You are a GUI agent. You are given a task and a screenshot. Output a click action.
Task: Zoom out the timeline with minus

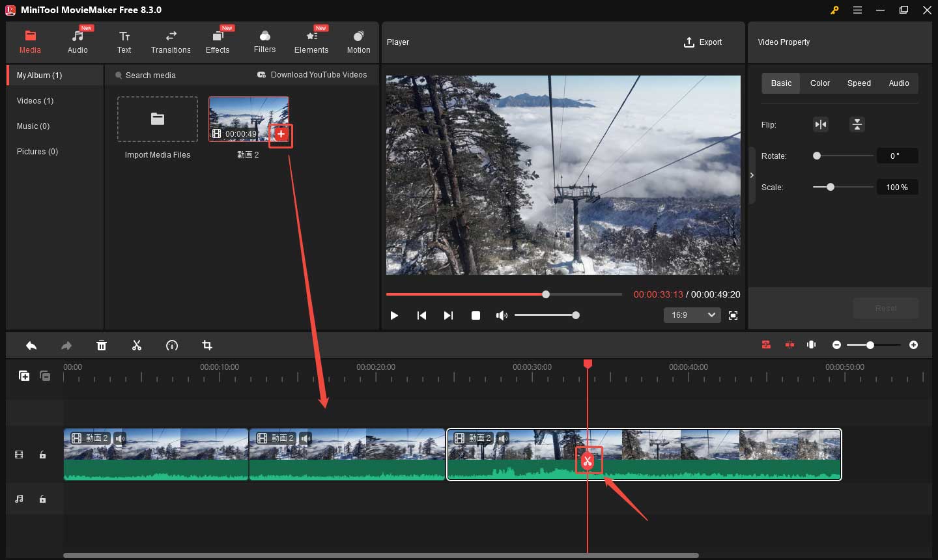[x=836, y=344]
